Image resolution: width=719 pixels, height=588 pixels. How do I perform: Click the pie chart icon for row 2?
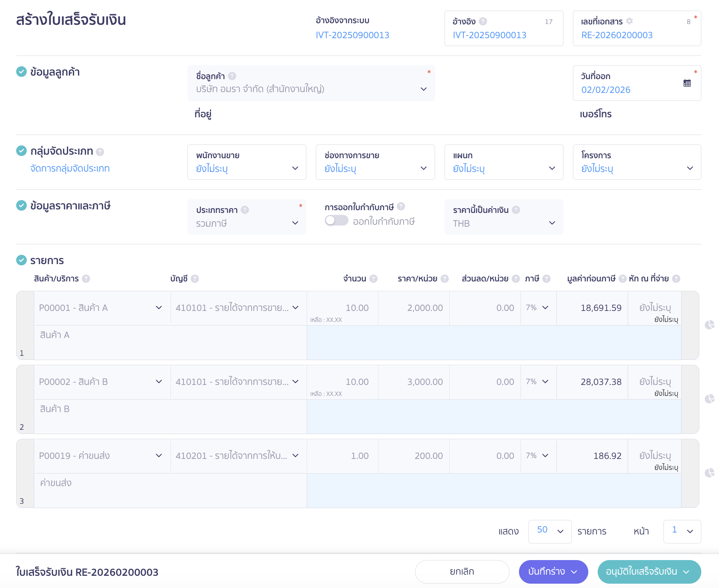709,399
